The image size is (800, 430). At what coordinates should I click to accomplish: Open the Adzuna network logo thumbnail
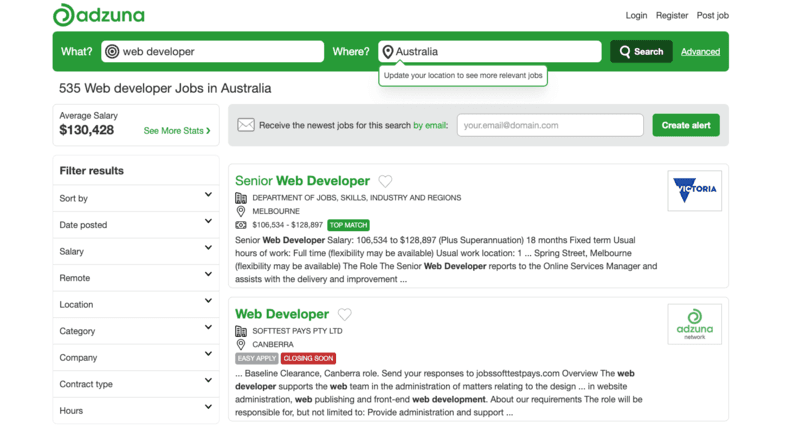(x=694, y=324)
